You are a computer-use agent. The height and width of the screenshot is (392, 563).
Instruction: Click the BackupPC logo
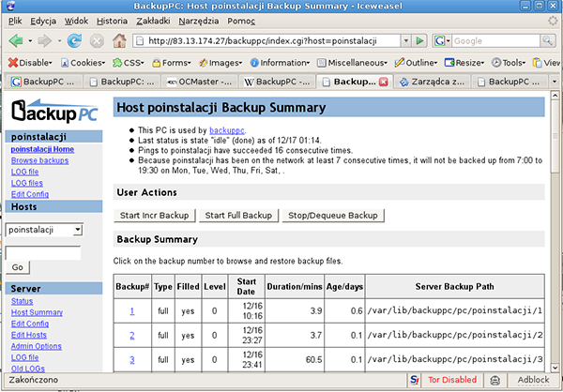(x=54, y=111)
